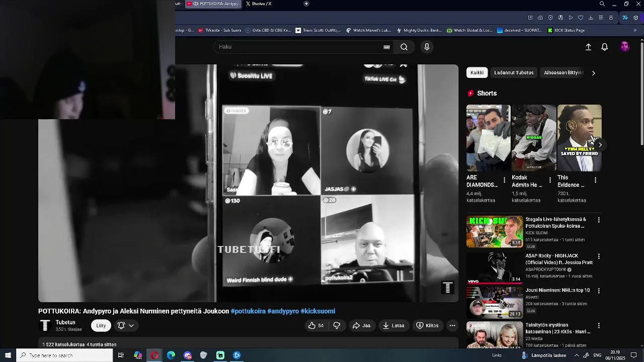Screen dimensions: 644x362
Task: Open options for Jouni Nieminen NHL video
Action: (599, 291)
